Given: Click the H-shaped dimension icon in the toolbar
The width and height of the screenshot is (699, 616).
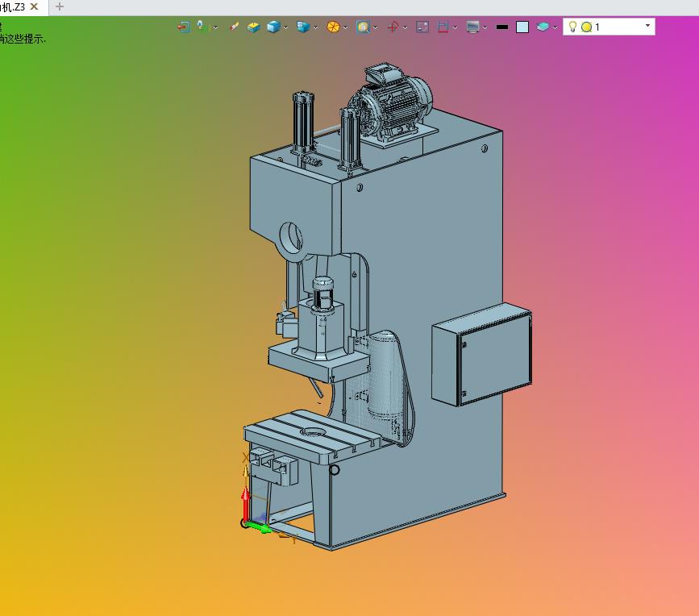Looking at the screenshot, I should tap(443, 27).
